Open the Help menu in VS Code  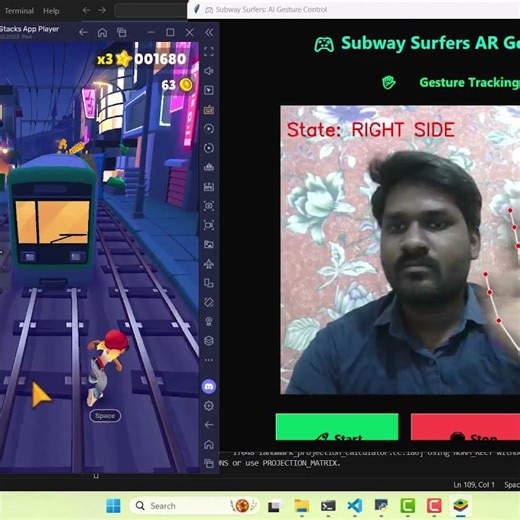click(x=51, y=11)
